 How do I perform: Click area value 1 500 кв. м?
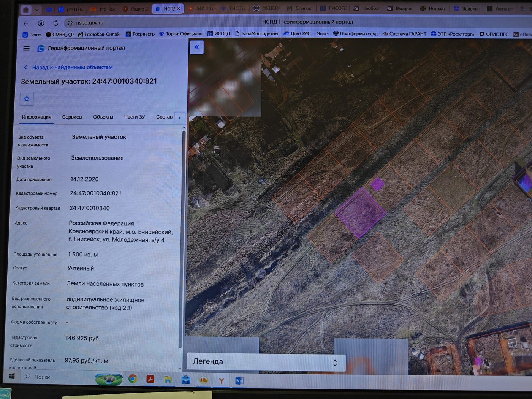coord(83,255)
